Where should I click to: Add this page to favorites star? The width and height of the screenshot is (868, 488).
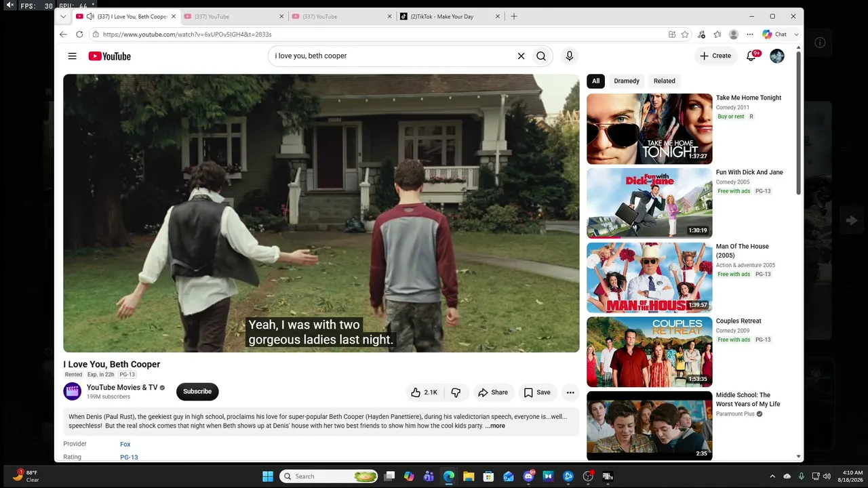click(685, 35)
